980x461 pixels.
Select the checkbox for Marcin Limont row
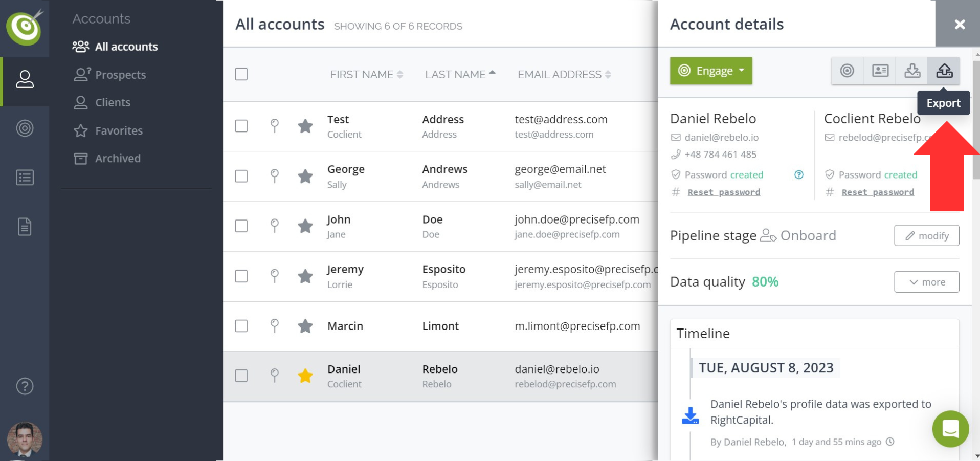(x=241, y=326)
